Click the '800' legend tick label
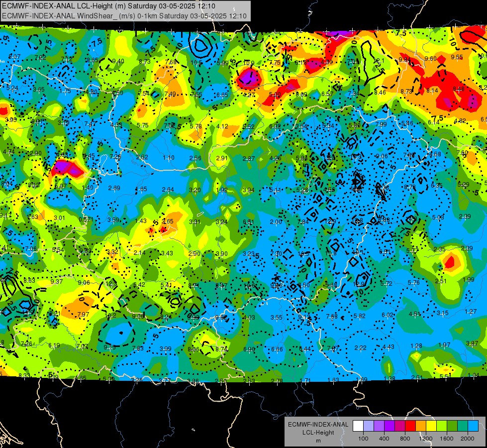Image resolution: width=487 pixels, height=448 pixels. [405, 439]
